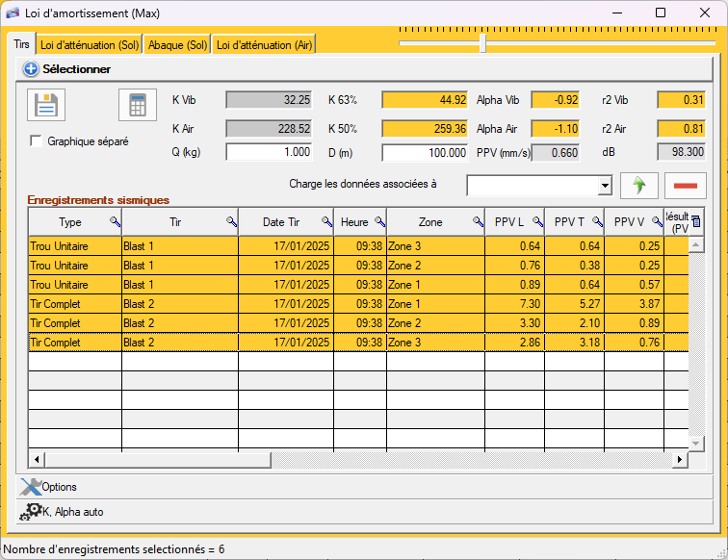The height and width of the screenshot is (560, 728).
Task: Click the Q (kg) input field
Action: tap(269, 152)
